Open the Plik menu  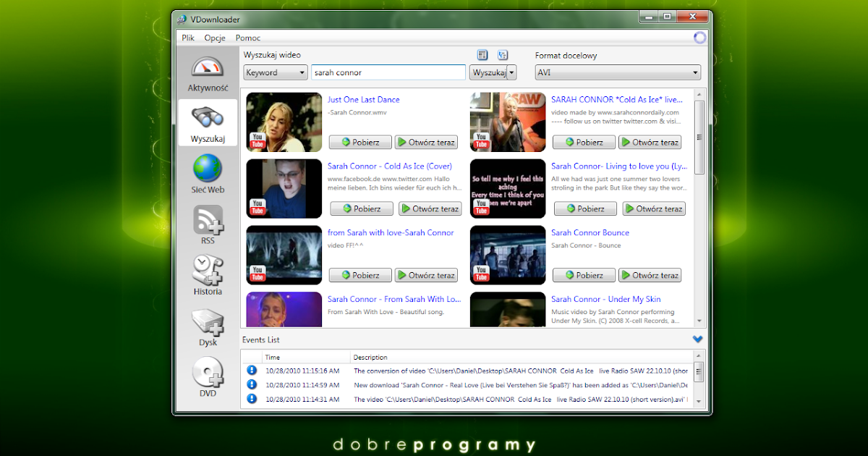(188, 38)
